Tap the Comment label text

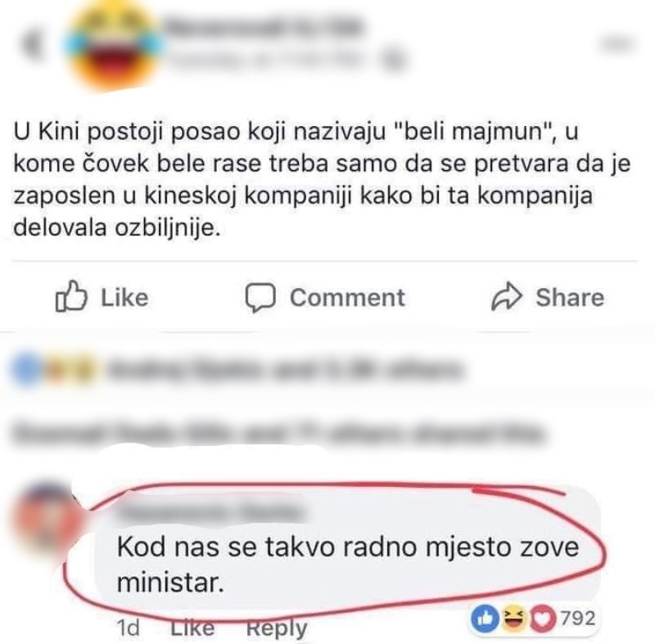(347, 298)
